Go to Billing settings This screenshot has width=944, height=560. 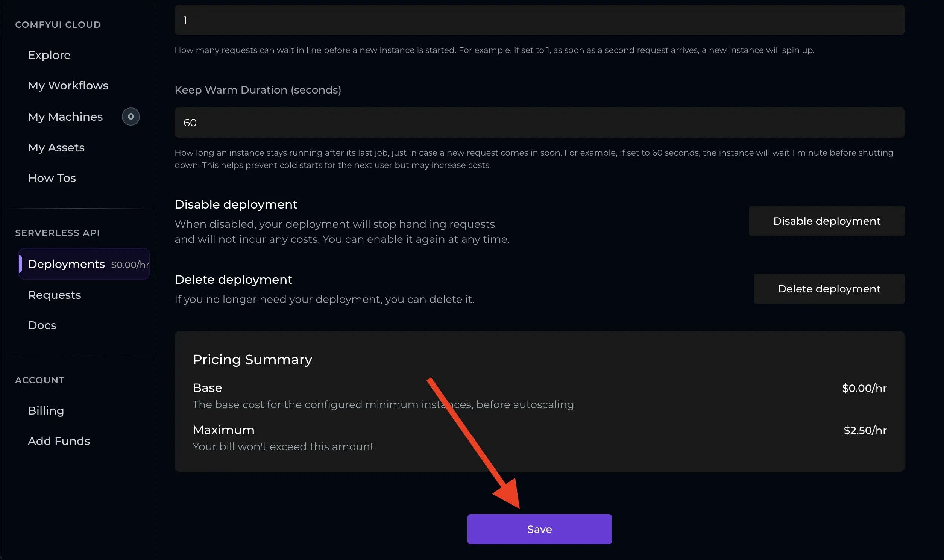click(46, 410)
